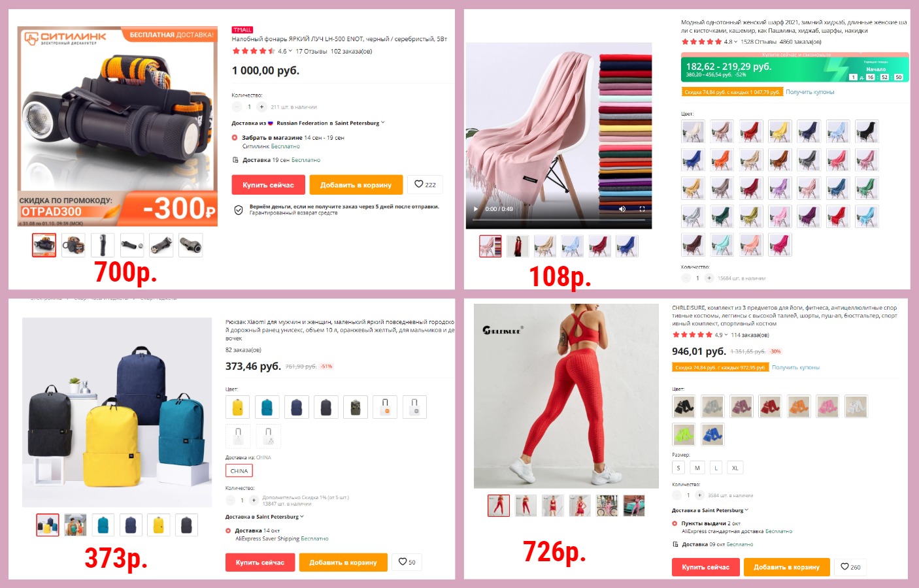The width and height of the screenshot is (919, 588).
Task: Pick the yellow backpack color swatch
Action: (x=238, y=407)
